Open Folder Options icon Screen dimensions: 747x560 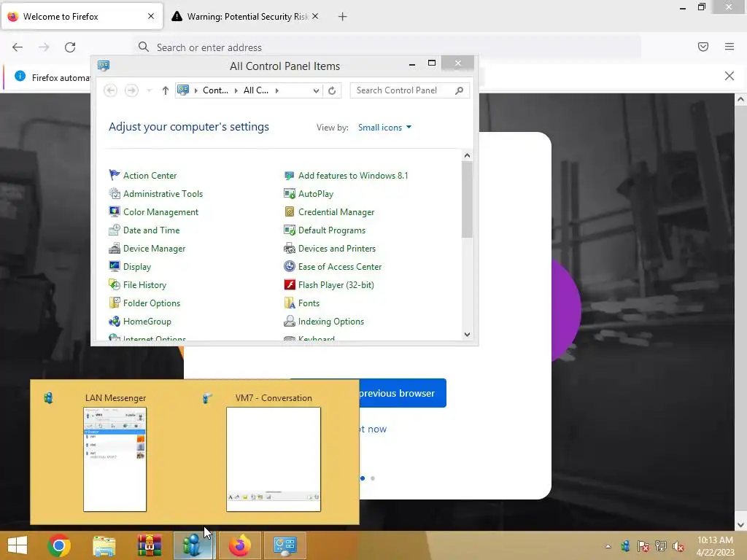(115, 303)
